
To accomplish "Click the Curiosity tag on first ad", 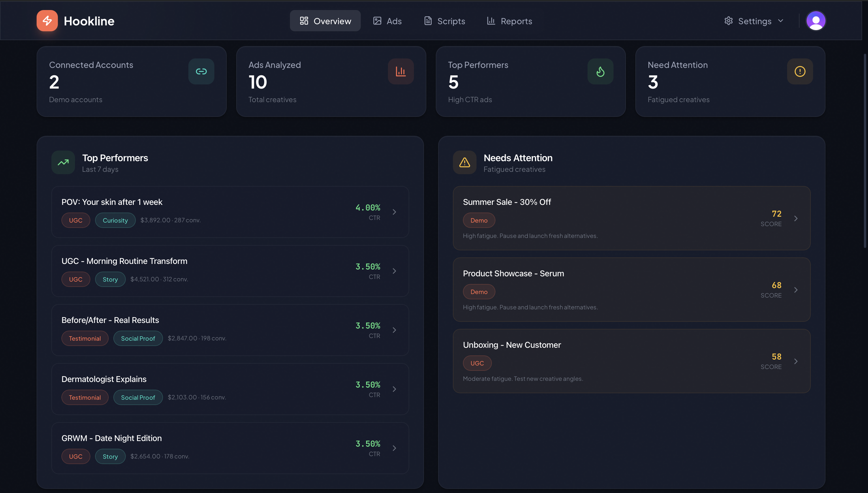I will [115, 221].
